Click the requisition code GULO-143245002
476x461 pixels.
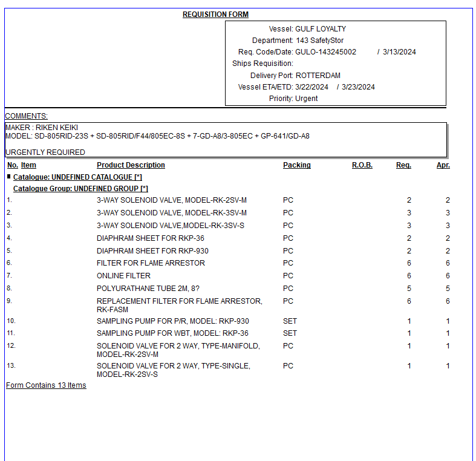pyautogui.click(x=325, y=52)
